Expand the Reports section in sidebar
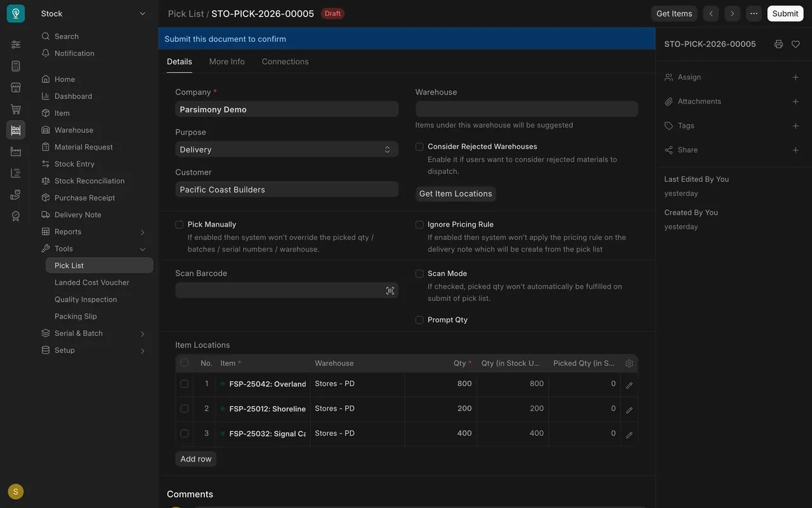The image size is (812, 508). click(x=142, y=232)
